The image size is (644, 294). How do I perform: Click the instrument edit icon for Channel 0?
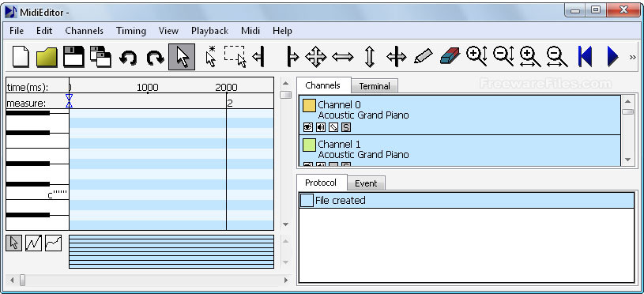click(333, 127)
